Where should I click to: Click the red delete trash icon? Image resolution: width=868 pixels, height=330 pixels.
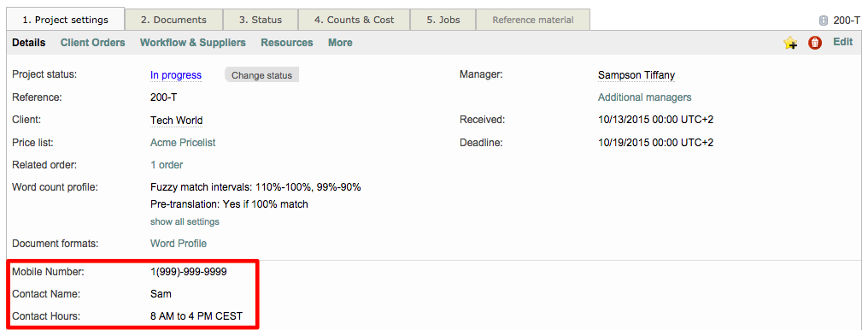pyautogui.click(x=815, y=43)
